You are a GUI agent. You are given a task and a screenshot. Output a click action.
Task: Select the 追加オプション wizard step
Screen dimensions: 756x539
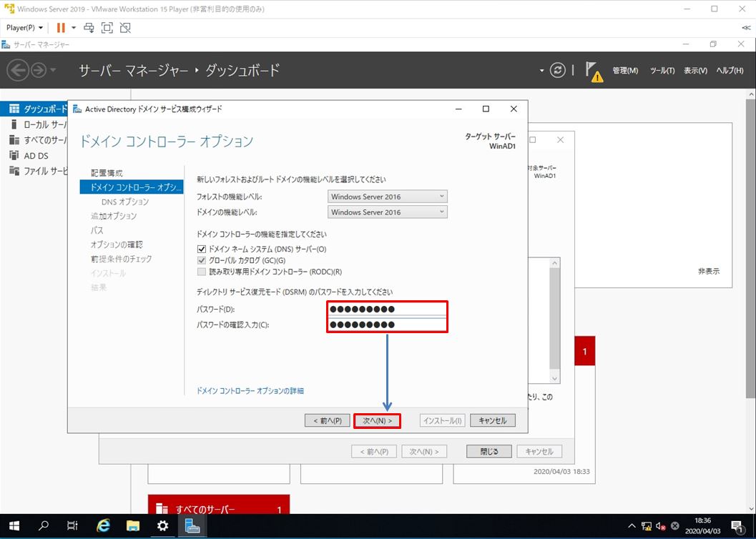[114, 216]
